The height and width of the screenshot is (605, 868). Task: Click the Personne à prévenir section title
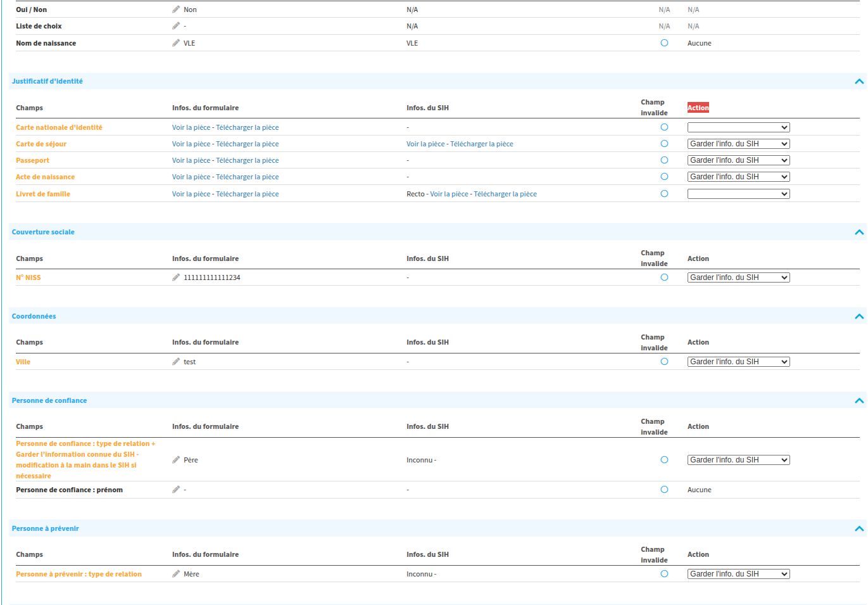[45, 528]
